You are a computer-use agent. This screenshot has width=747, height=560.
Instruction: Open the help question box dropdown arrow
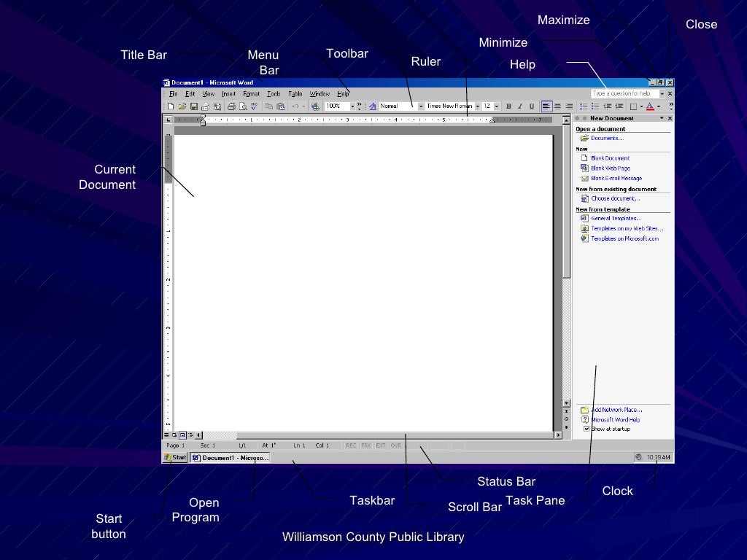pyautogui.click(x=662, y=93)
